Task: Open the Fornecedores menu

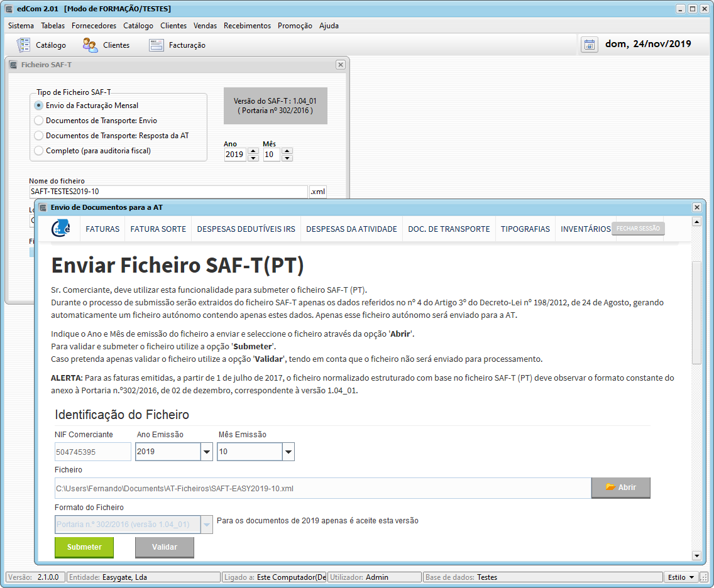Action: click(94, 26)
